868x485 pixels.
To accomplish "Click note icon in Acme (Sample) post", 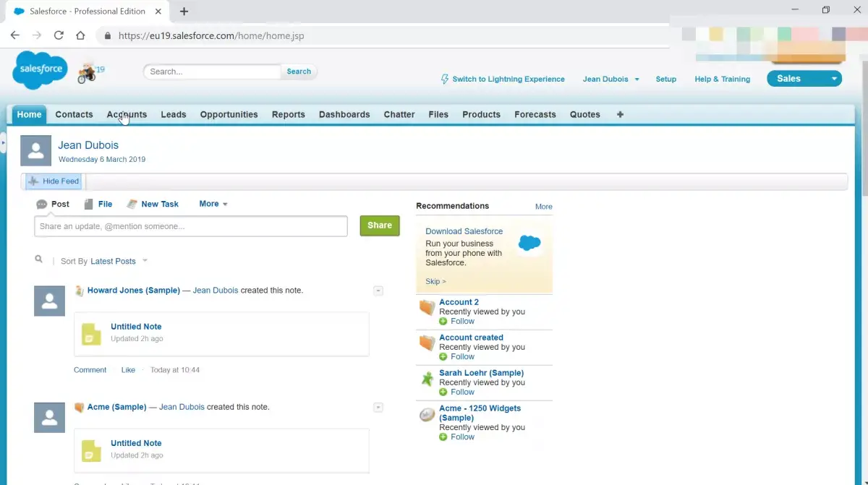I will pyautogui.click(x=91, y=450).
